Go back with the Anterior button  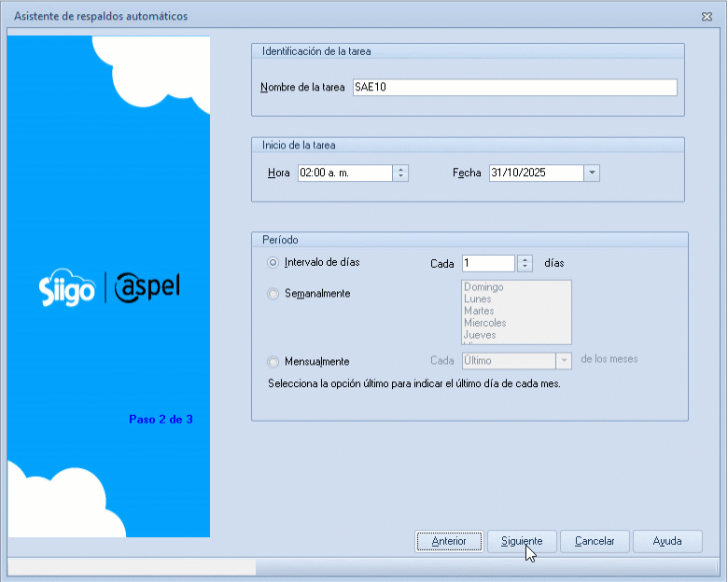pyautogui.click(x=449, y=541)
